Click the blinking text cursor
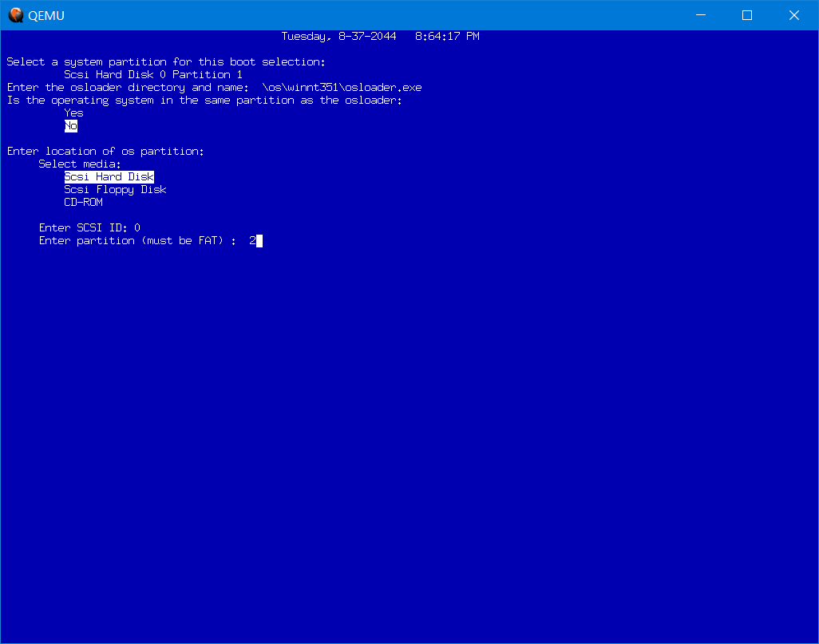 260,240
